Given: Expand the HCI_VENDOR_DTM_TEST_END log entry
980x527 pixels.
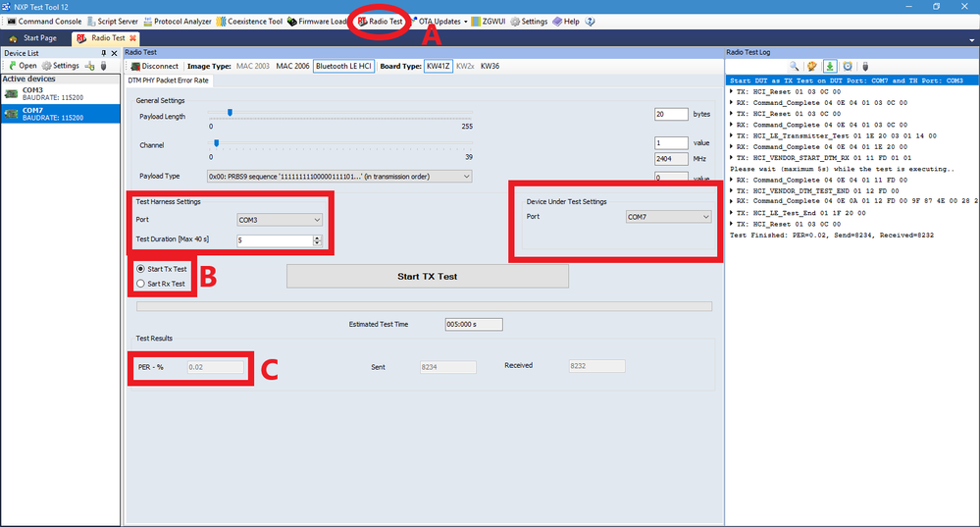Looking at the screenshot, I should [x=732, y=190].
